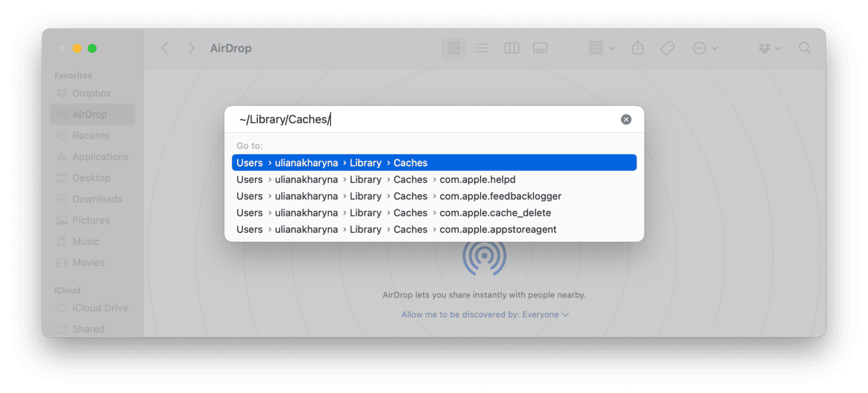Choose the com.apple.appstoreagent suggestion
The height and width of the screenshot is (393, 868).
[434, 229]
